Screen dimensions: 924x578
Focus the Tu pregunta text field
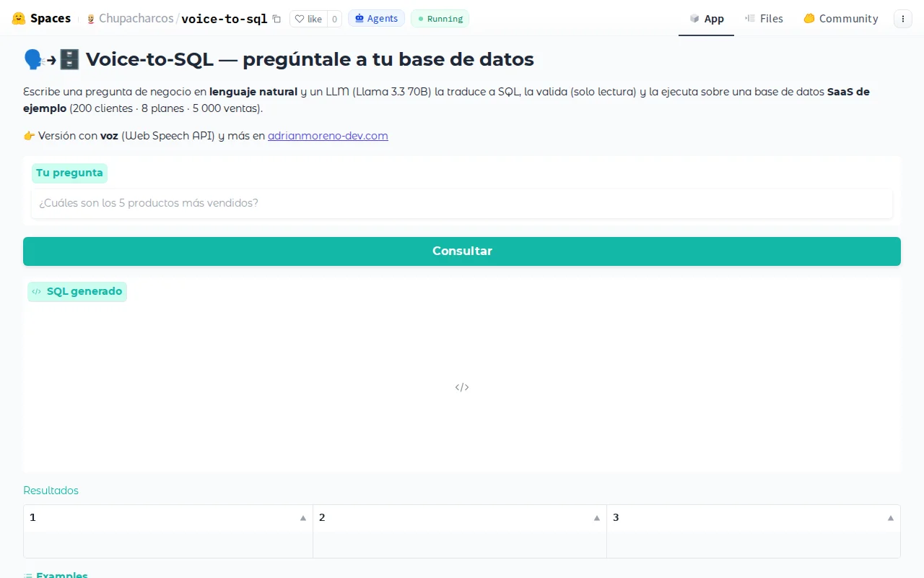[x=462, y=203]
